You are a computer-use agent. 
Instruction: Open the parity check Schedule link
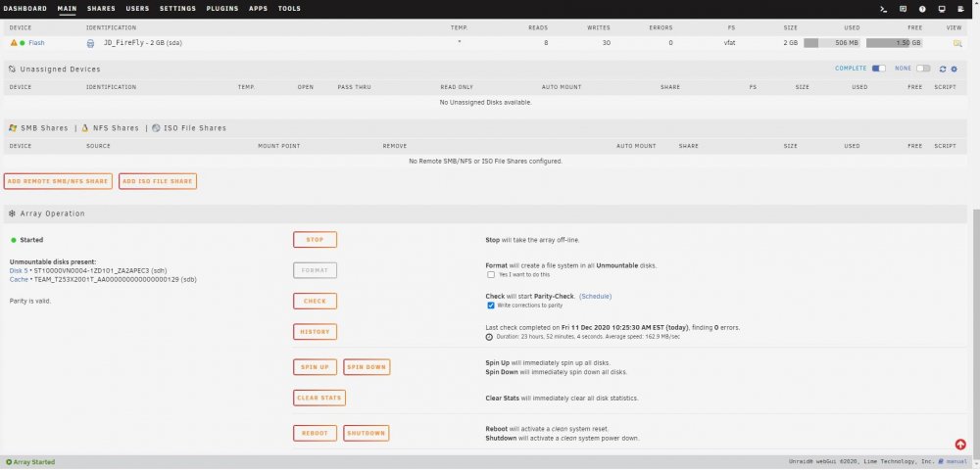[x=595, y=297]
